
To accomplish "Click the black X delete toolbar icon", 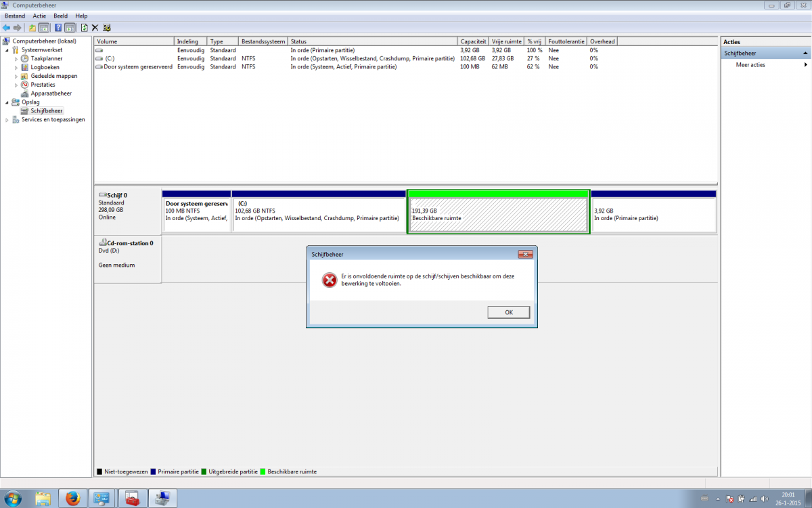I will [x=95, y=28].
